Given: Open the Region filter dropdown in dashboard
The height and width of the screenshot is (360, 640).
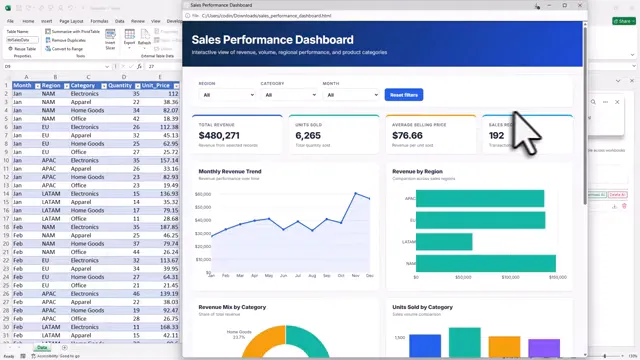Looking at the screenshot, I should (x=227, y=95).
